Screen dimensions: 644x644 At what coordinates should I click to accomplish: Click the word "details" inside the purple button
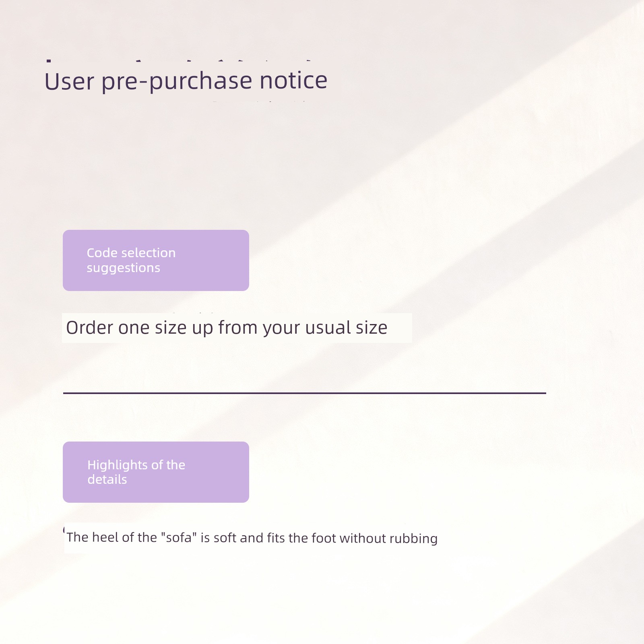click(107, 479)
